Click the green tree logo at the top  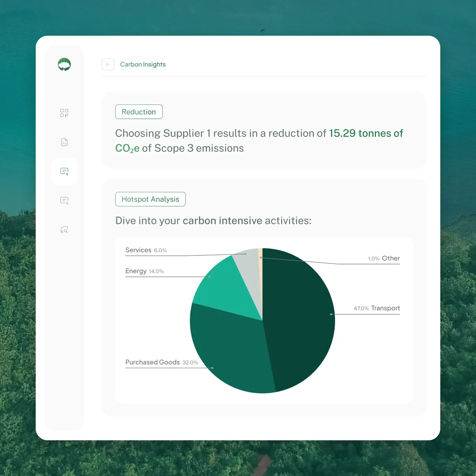64,64
